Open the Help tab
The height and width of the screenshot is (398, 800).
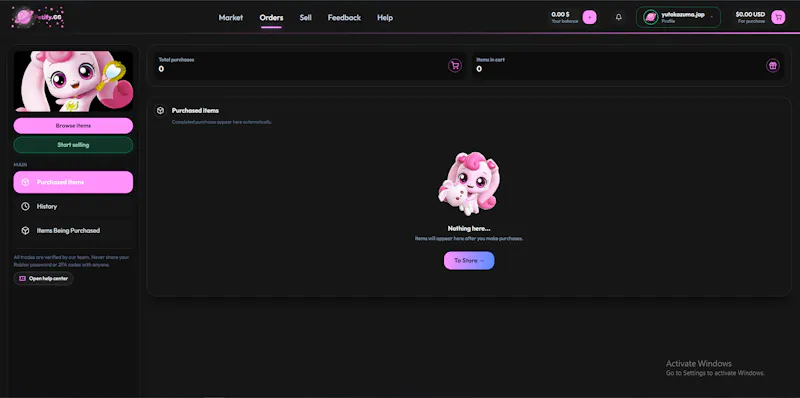(385, 17)
